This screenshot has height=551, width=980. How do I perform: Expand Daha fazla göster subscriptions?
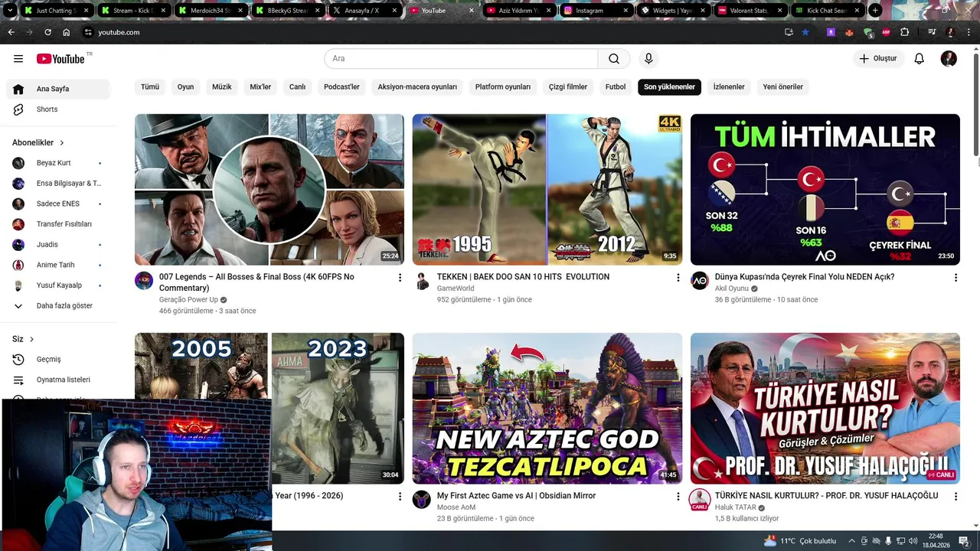[58, 305]
